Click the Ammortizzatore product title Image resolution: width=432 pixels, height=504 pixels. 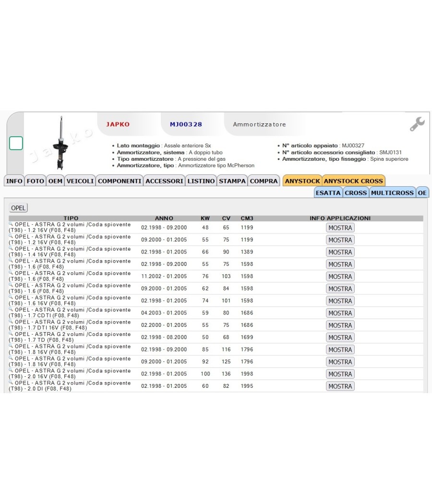click(x=259, y=124)
